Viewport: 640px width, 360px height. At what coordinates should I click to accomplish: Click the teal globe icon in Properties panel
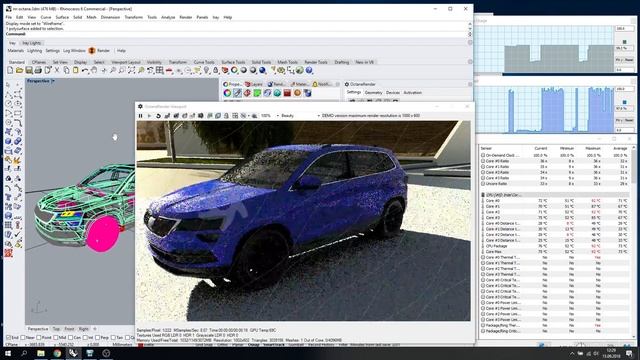pyautogui.click(x=277, y=93)
